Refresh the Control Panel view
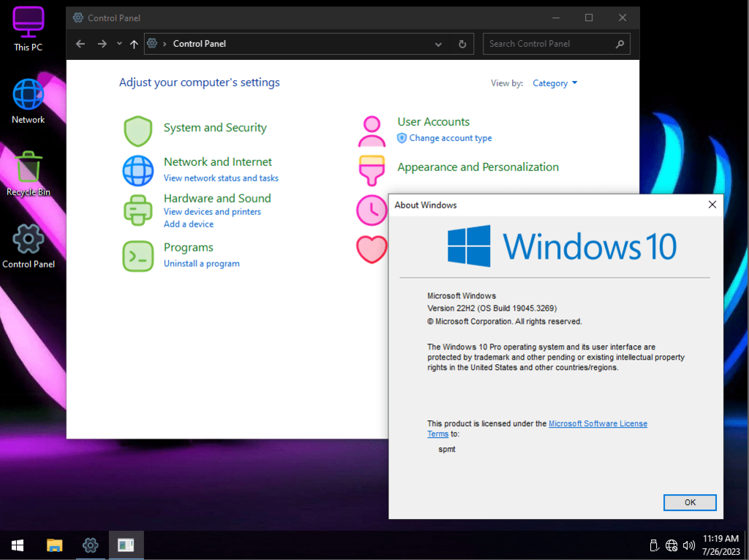The image size is (749, 560). pyautogui.click(x=462, y=44)
